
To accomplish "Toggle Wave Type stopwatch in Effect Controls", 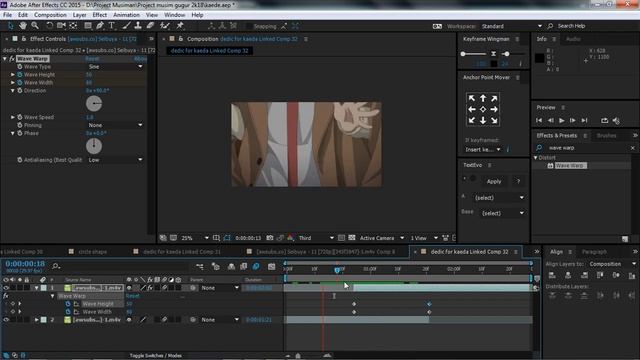I will [x=20, y=67].
